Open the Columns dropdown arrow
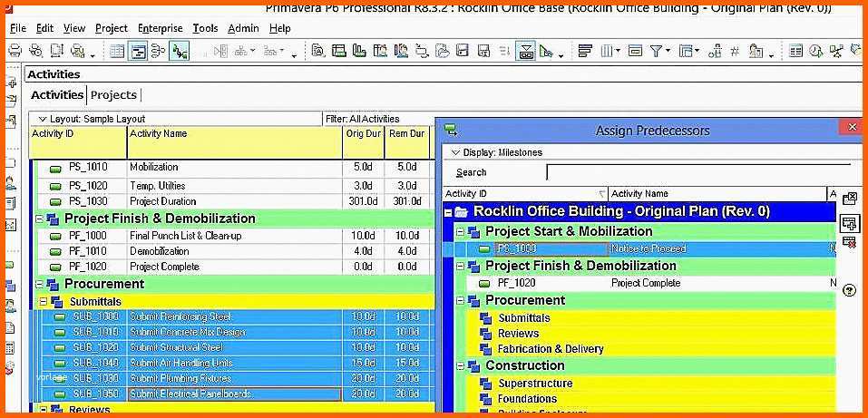The height and width of the screenshot is (418, 868). 618,51
